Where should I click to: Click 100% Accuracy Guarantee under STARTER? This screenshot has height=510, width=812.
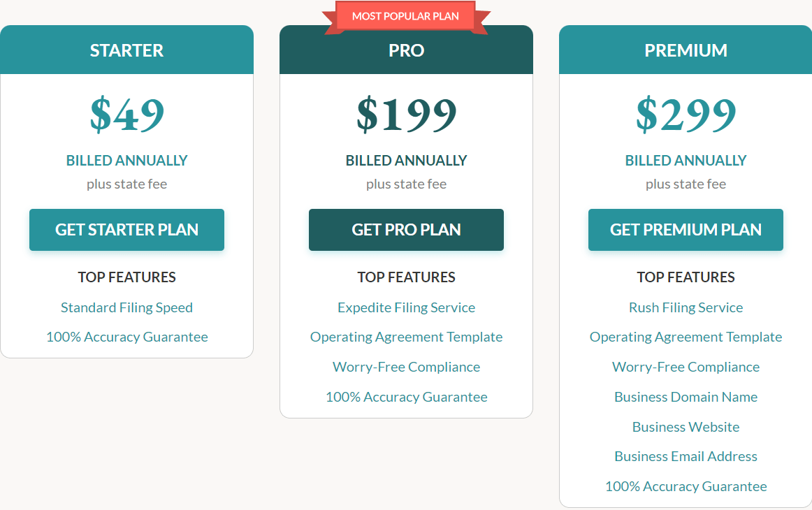pyautogui.click(x=126, y=337)
